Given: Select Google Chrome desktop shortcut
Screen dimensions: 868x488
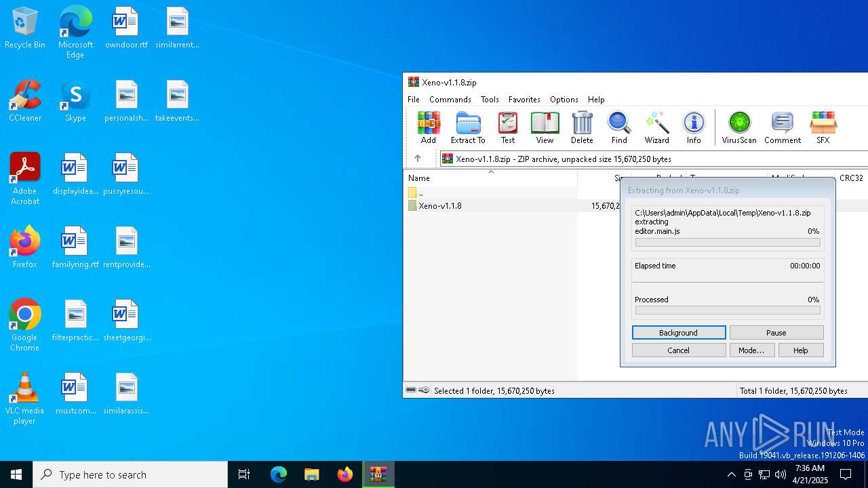Looking at the screenshot, I should [x=25, y=325].
